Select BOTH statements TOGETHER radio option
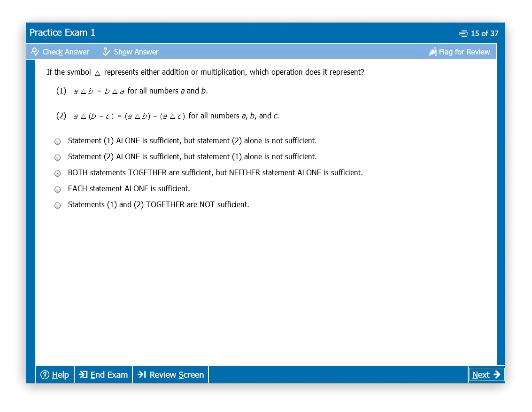This screenshot has width=532, height=412. (x=58, y=173)
